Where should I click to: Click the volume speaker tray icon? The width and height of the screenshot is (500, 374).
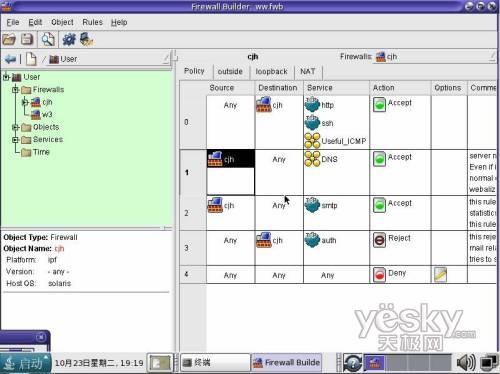tap(466, 363)
